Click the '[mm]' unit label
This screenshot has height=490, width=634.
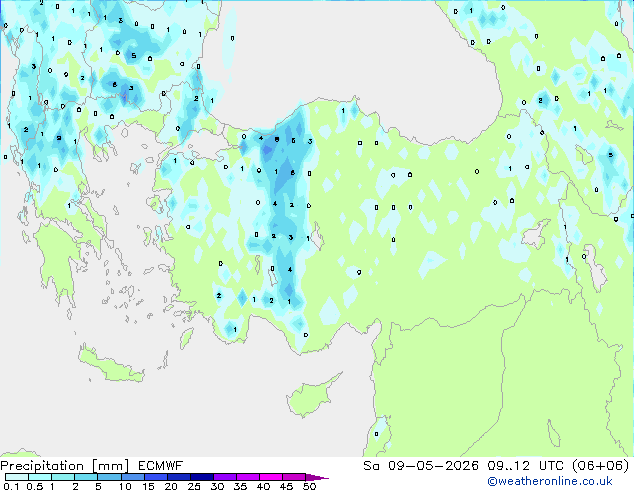(110, 466)
